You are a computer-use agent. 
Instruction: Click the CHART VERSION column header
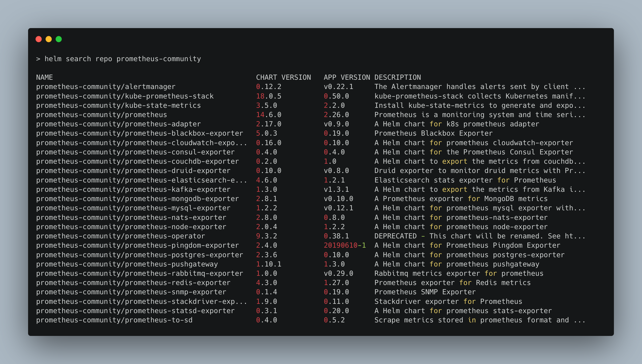(283, 77)
